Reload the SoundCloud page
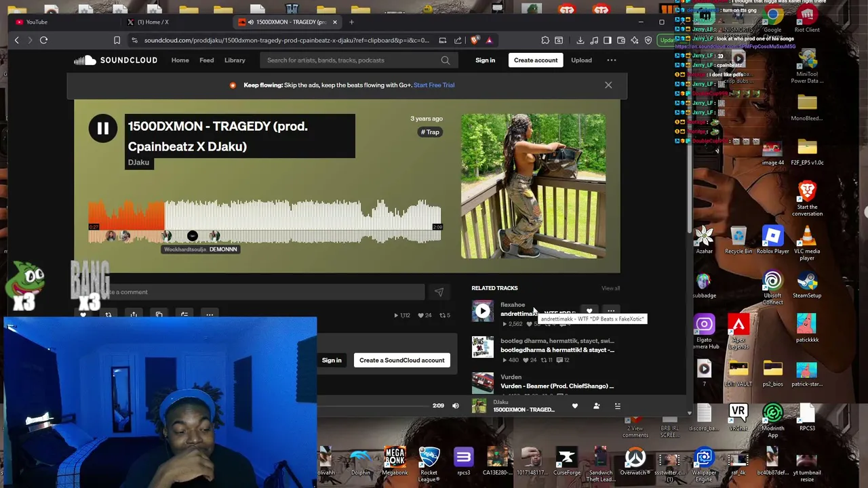Image resolution: width=868 pixels, height=488 pixels. click(x=43, y=41)
